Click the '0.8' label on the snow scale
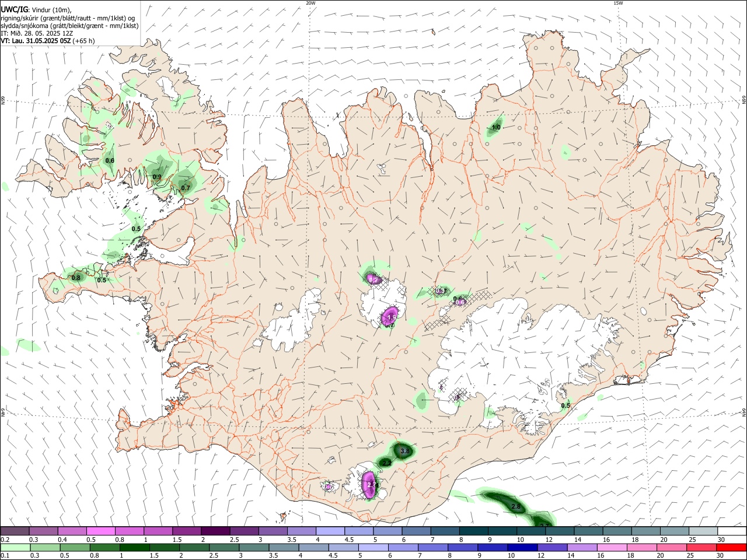Image resolution: width=747 pixels, height=560 pixels. [120, 540]
